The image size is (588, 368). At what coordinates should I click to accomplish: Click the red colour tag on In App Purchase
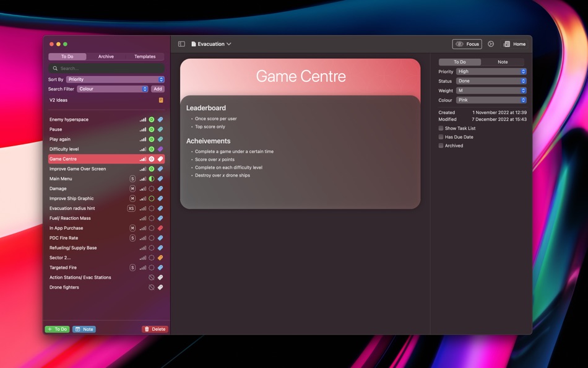coord(160,228)
